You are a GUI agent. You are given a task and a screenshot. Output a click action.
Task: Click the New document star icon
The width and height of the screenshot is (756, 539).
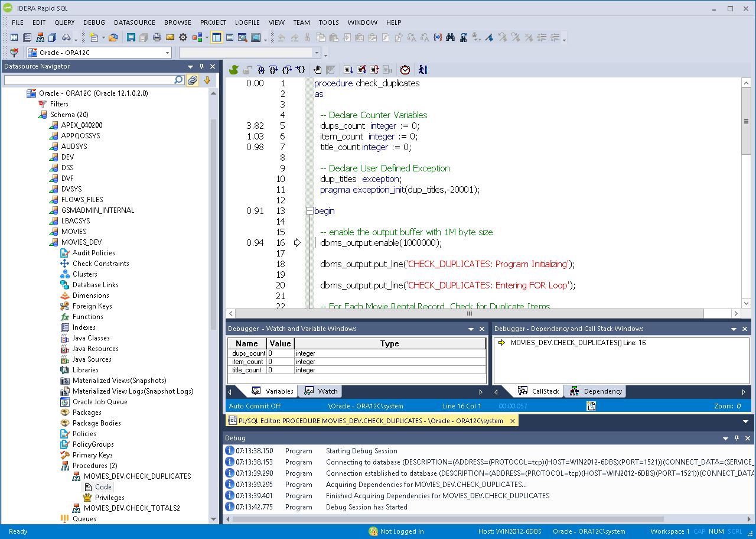[x=94, y=37]
